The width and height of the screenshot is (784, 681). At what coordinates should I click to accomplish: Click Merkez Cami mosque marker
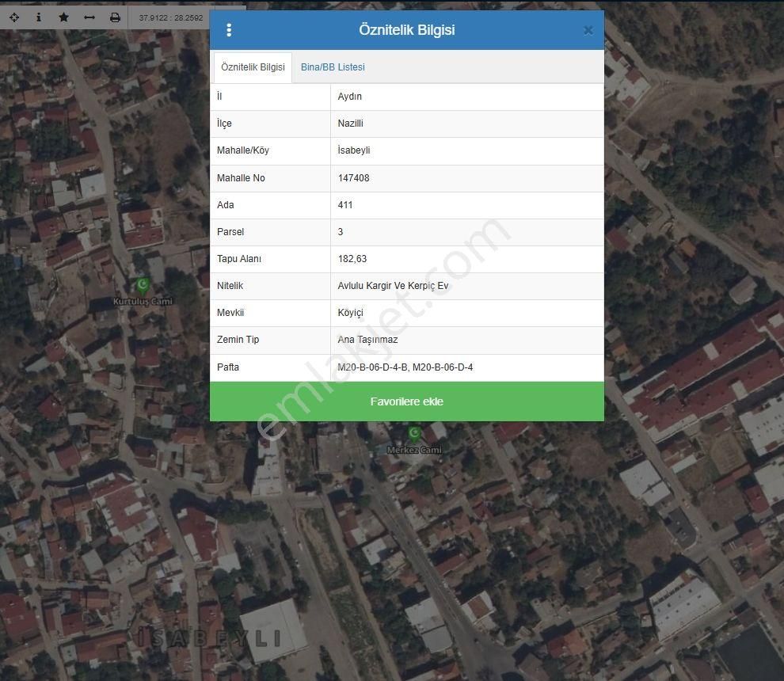click(414, 434)
